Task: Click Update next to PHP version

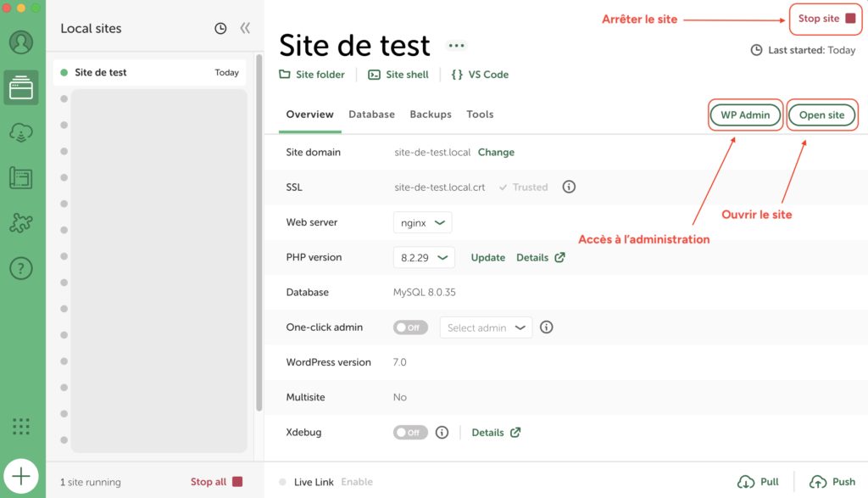Action: pos(487,258)
